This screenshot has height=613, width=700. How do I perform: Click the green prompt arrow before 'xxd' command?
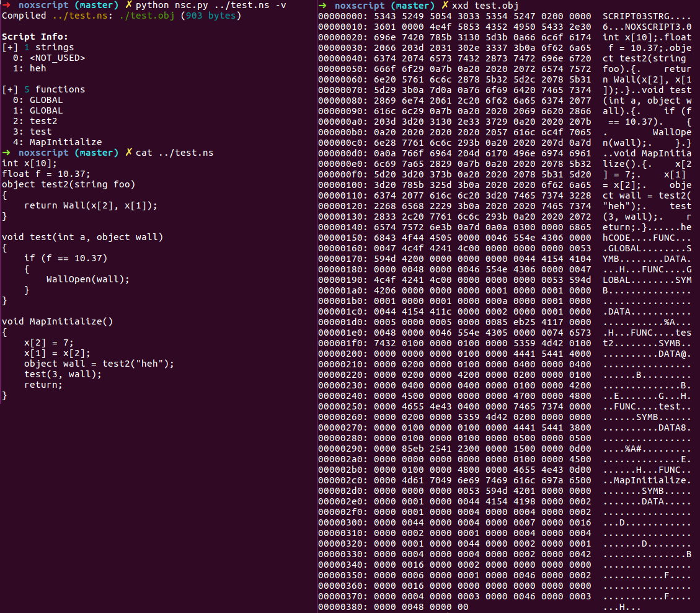[322, 5]
